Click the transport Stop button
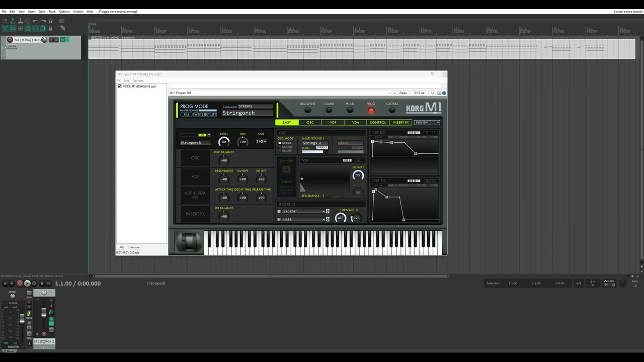Viewport: 644px width, 362px height. [x=42, y=284]
